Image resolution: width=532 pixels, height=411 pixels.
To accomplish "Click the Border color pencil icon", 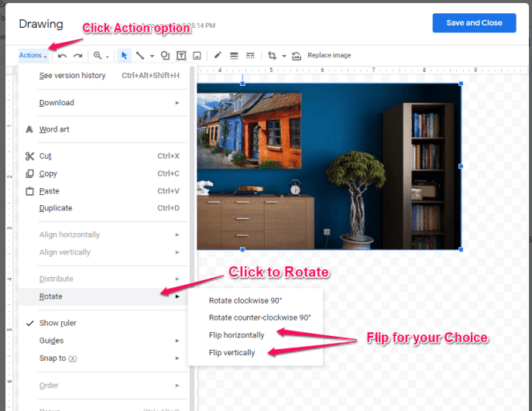I will coord(218,55).
